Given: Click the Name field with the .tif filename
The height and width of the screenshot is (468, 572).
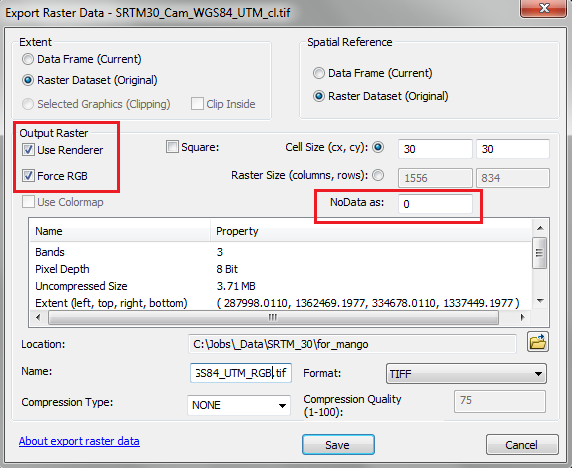Looking at the screenshot, I should (241, 373).
